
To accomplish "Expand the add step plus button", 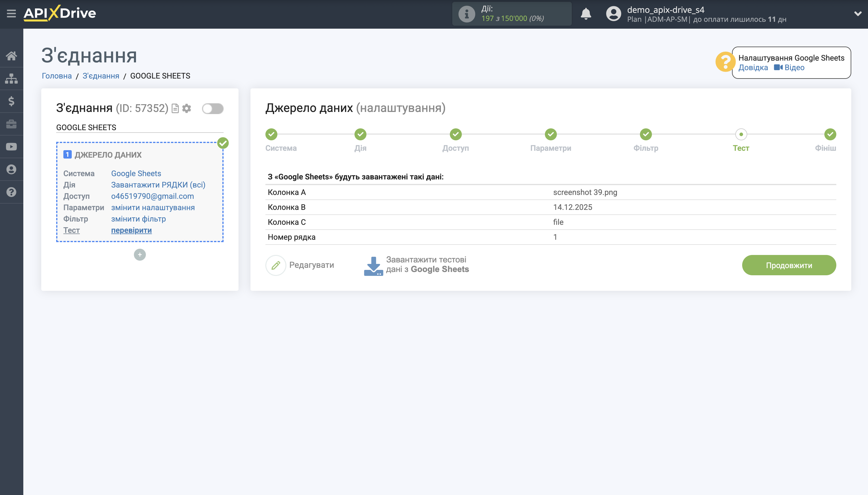I will (x=140, y=254).
